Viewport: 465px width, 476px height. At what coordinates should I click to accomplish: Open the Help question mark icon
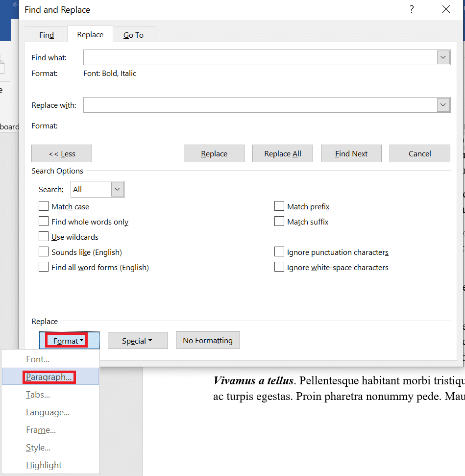(x=412, y=9)
